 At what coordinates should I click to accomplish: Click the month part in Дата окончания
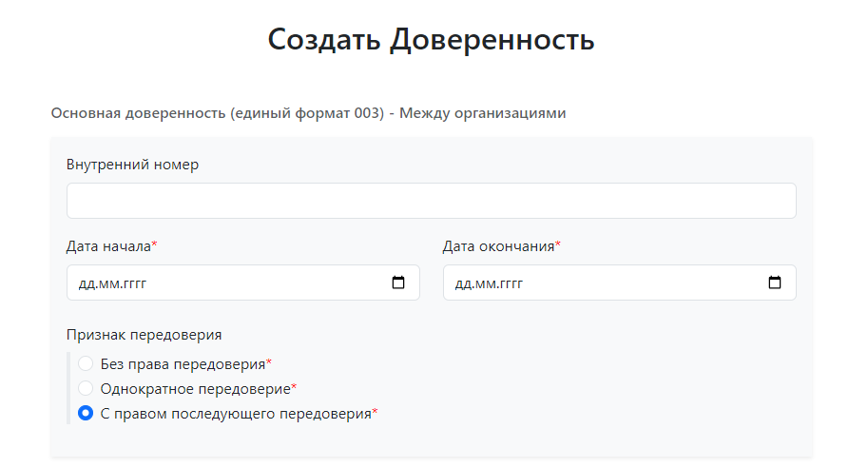point(486,283)
